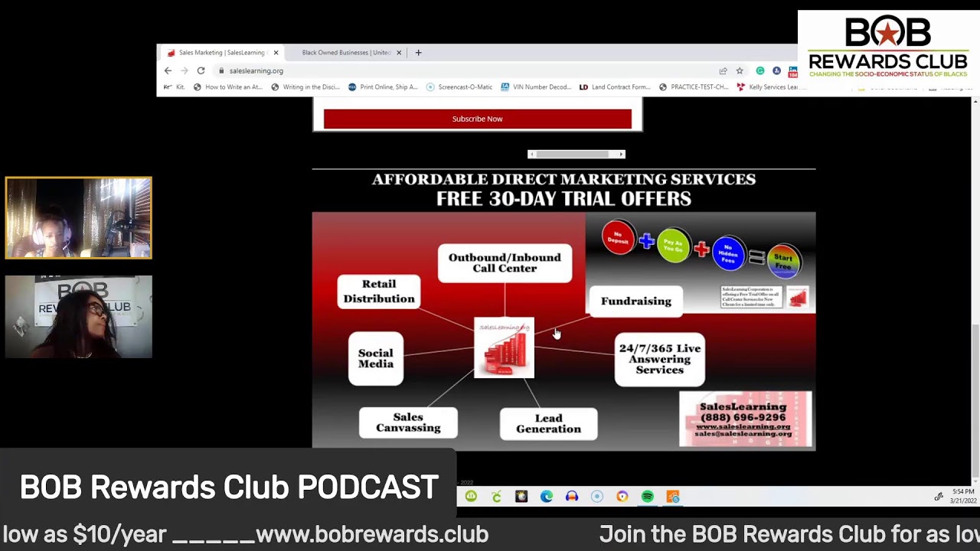The image size is (980, 551).
Task: Open the Kit bookmark
Action: (x=175, y=87)
